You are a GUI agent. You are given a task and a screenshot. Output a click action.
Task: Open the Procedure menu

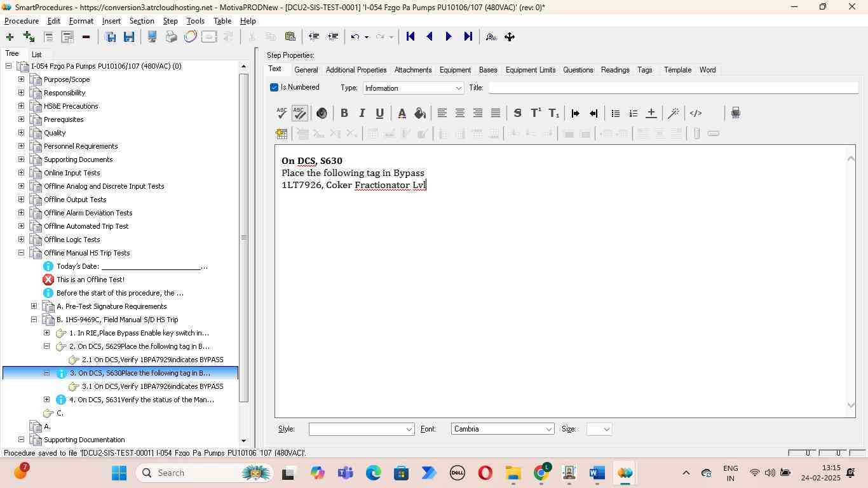(22, 21)
